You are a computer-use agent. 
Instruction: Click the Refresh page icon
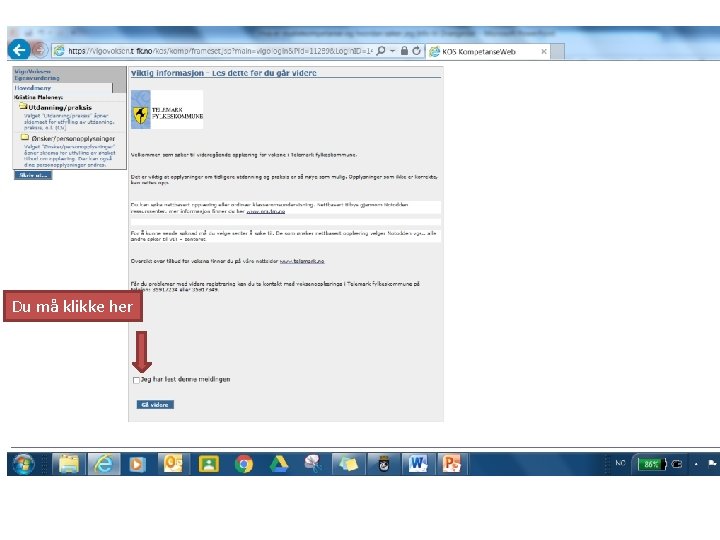(416, 51)
